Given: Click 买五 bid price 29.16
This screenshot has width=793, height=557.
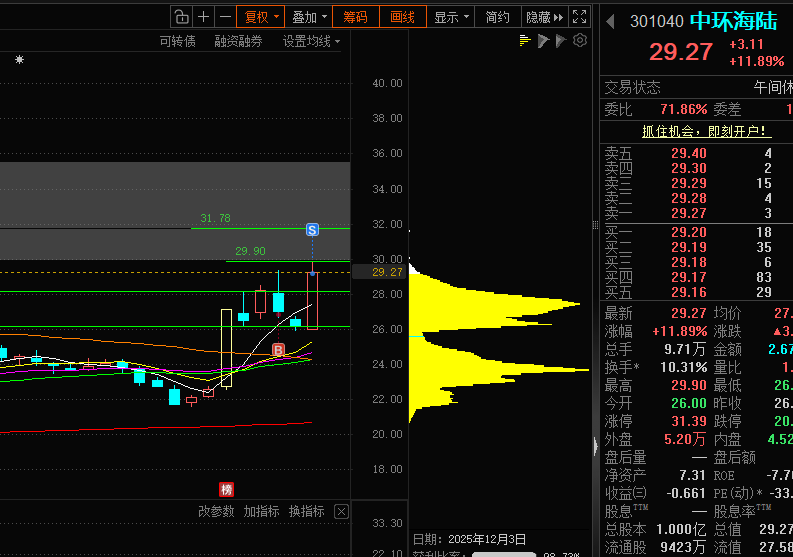Looking at the screenshot, I should pyautogui.click(x=688, y=292).
